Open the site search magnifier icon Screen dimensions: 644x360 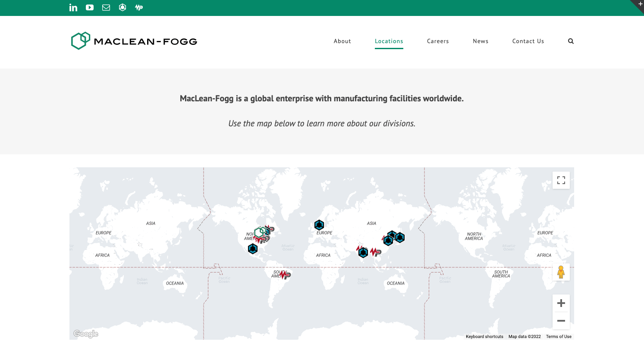point(571,41)
